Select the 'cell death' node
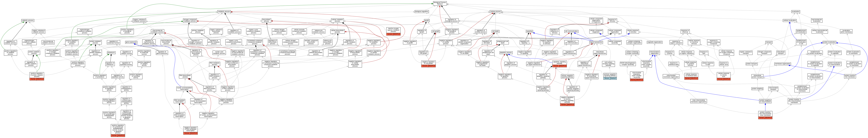Image resolution: width=868 pixels, height=138 pixels. pos(495,31)
